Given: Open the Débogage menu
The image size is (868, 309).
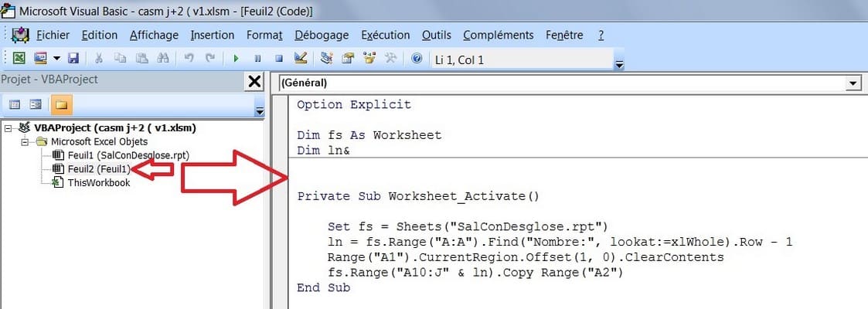Looking at the screenshot, I should 322,36.
